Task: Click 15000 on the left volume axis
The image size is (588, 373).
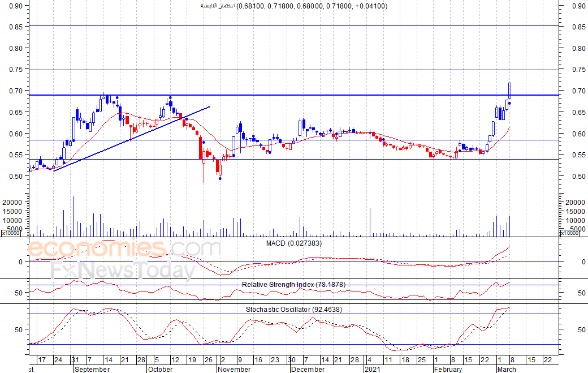Action: pos(12,211)
